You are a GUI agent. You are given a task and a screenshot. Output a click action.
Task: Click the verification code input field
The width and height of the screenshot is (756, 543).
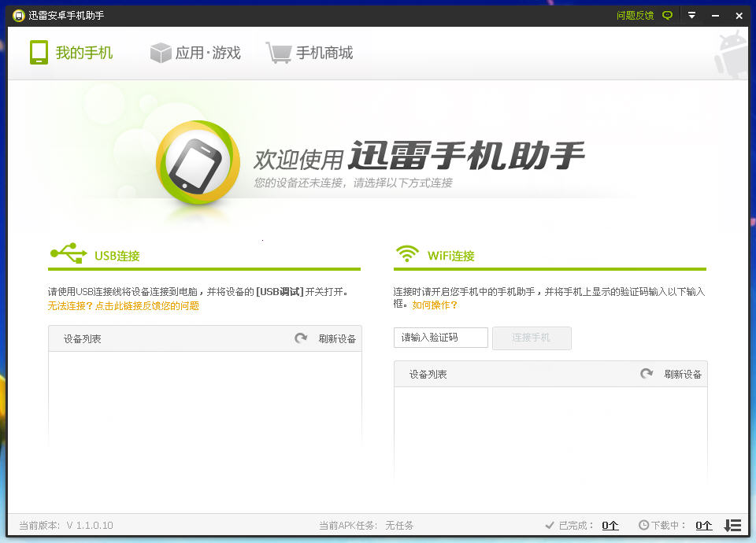click(441, 338)
